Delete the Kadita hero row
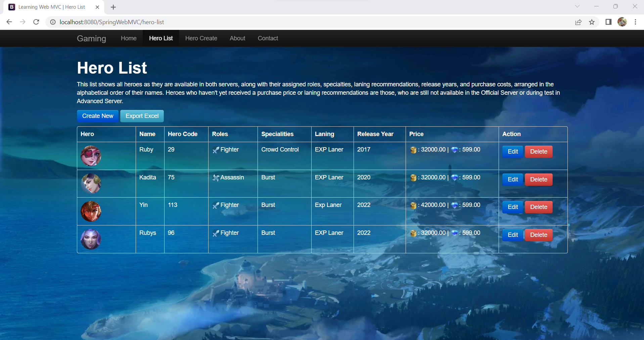Screen dimensions: 644x340 pyautogui.click(x=539, y=179)
